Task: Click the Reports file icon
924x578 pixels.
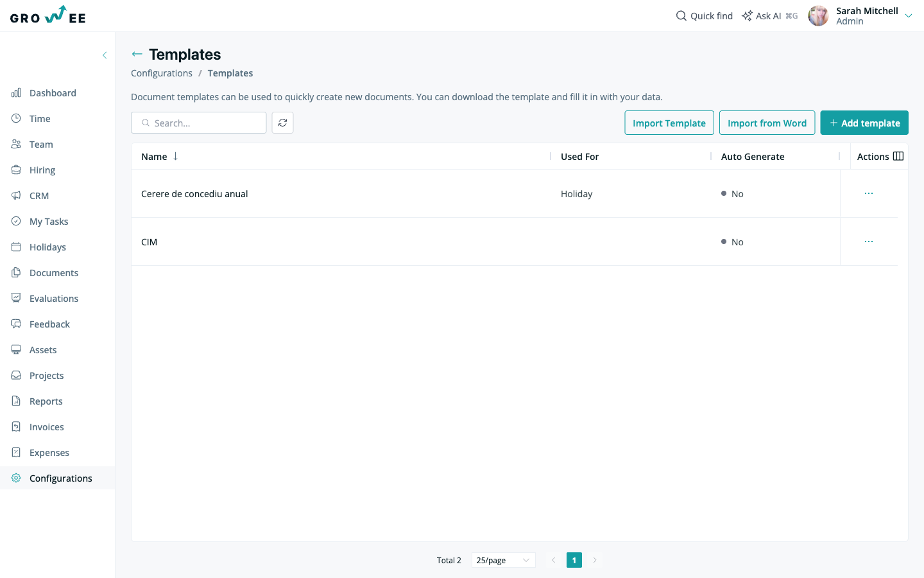Action: [x=16, y=401]
